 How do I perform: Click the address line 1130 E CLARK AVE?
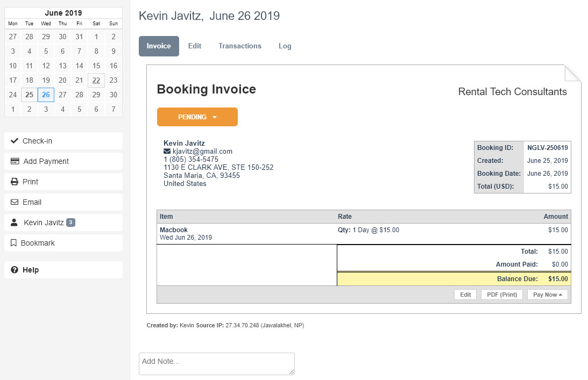218,168
